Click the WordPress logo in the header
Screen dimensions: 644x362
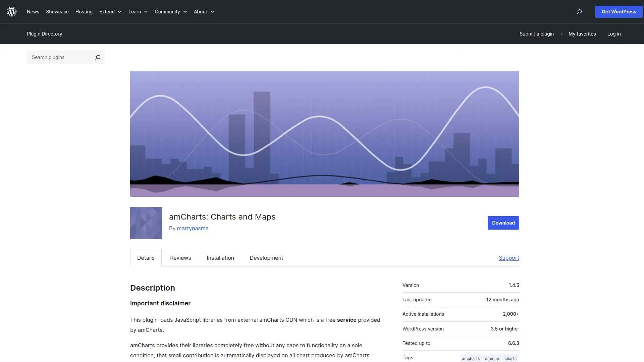(11, 11)
